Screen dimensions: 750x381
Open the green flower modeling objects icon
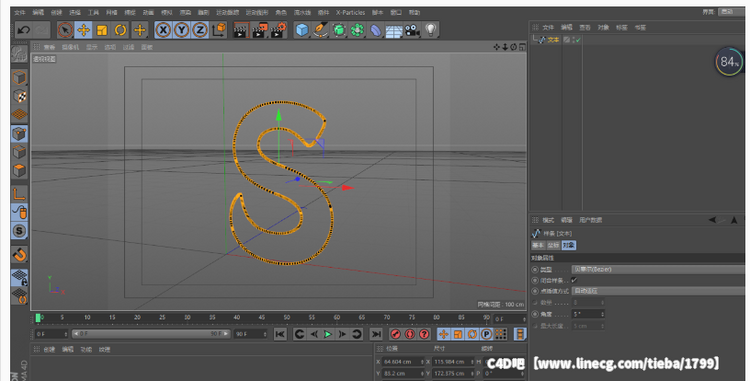pyautogui.click(x=357, y=30)
